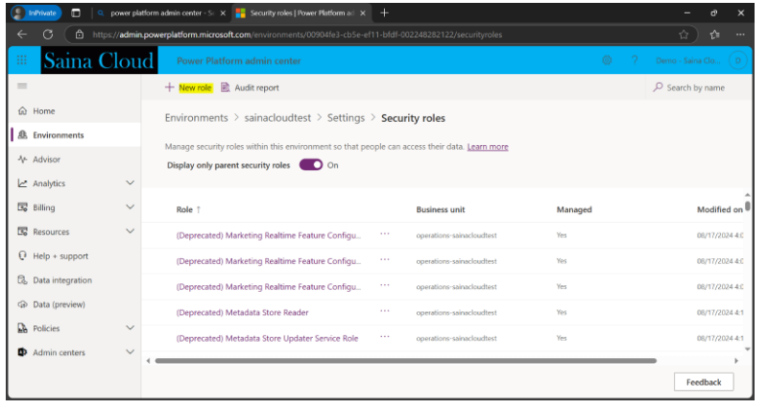The image size is (768, 410).
Task: Click the horizontal scrollbar thumb
Action: (406, 361)
